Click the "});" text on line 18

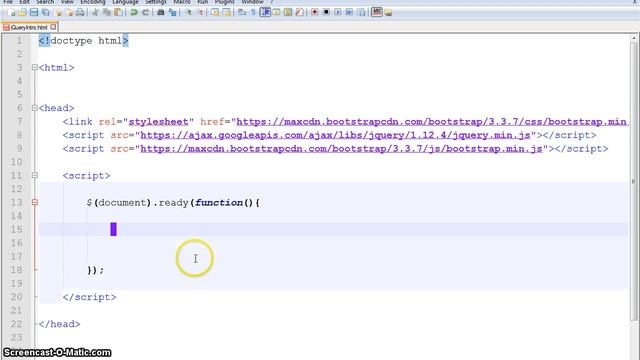click(96, 270)
